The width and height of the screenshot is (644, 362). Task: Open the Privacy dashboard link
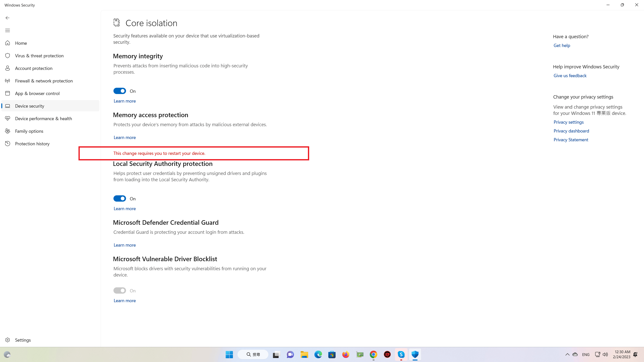(571, 131)
